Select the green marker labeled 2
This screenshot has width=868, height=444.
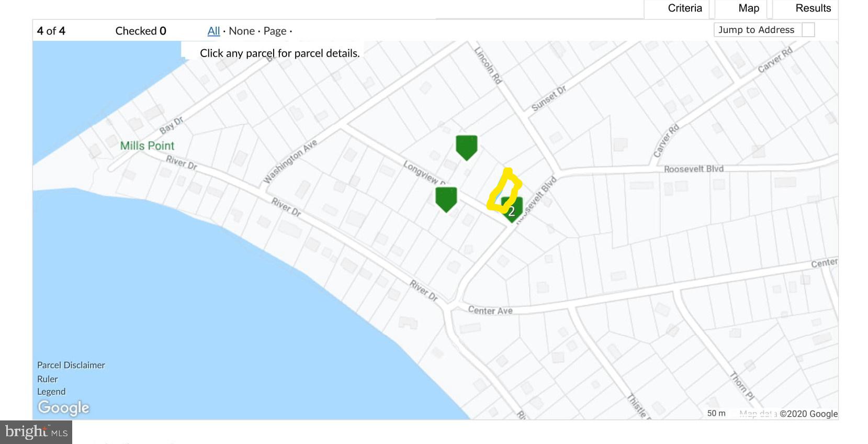[x=512, y=209]
